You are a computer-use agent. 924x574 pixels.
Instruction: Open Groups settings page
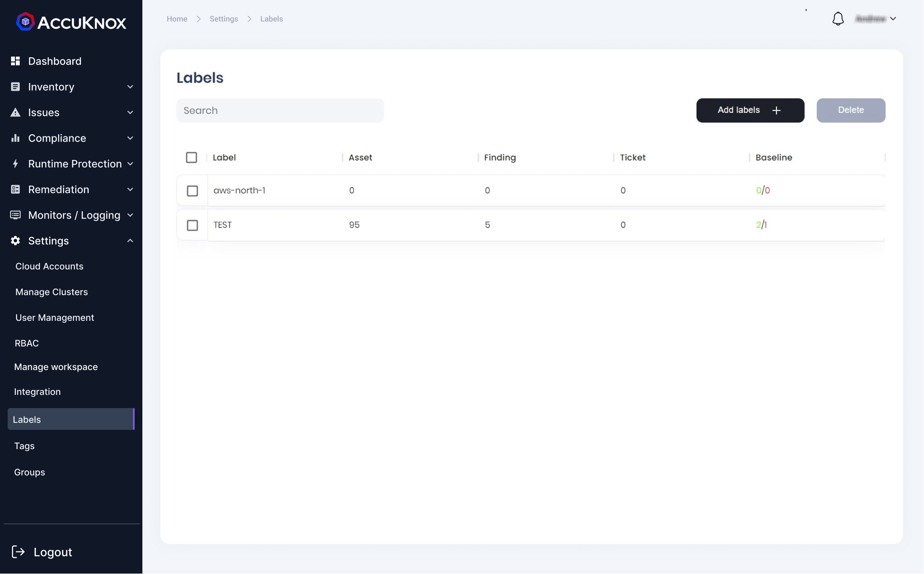point(30,472)
